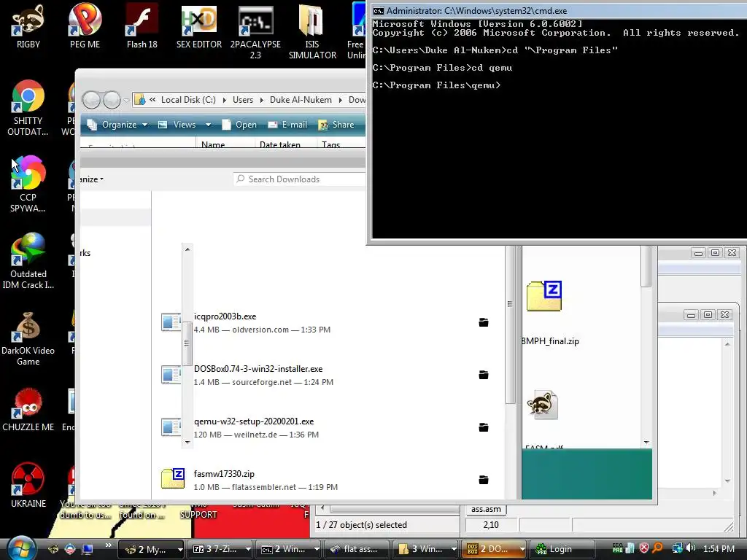Switch to the ass.asm tab

click(x=486, y=509)
